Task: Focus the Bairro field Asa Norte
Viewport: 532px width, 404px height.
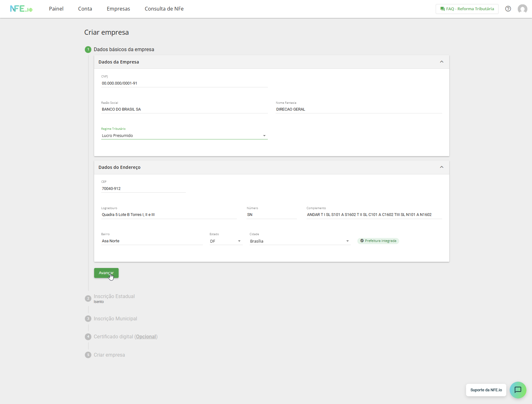Action: 152,241
